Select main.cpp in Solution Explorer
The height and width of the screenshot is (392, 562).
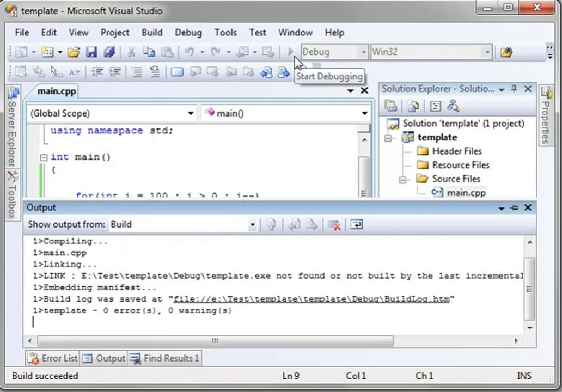pos(466,193)
